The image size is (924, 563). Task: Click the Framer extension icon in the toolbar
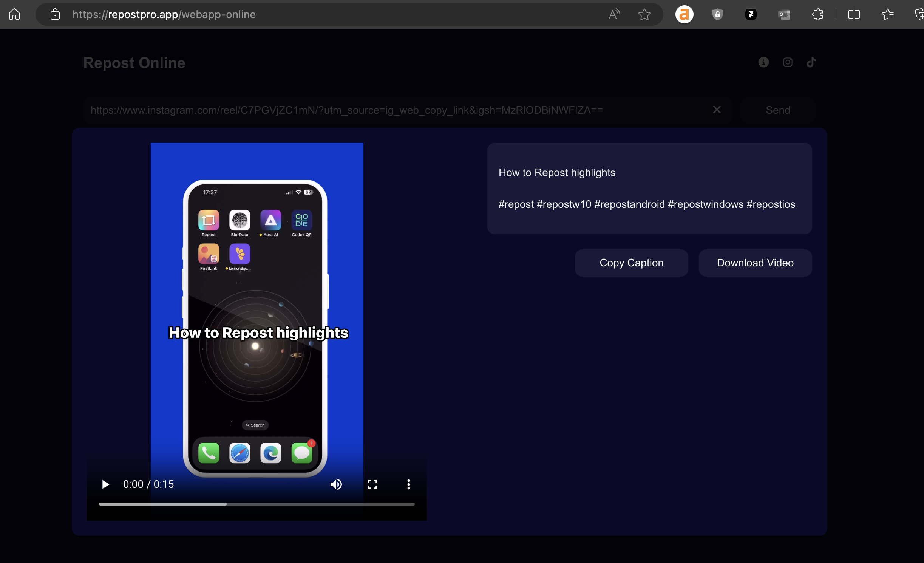[751, 14]
